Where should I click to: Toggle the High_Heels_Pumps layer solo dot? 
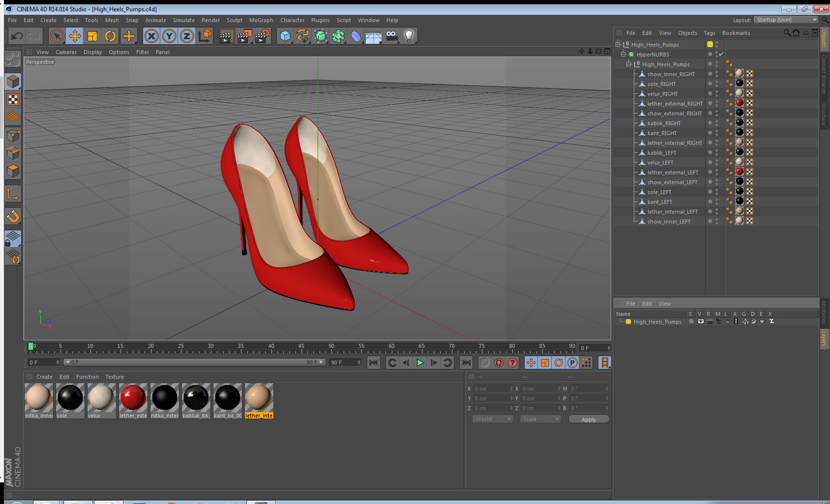tap(691, 321)
